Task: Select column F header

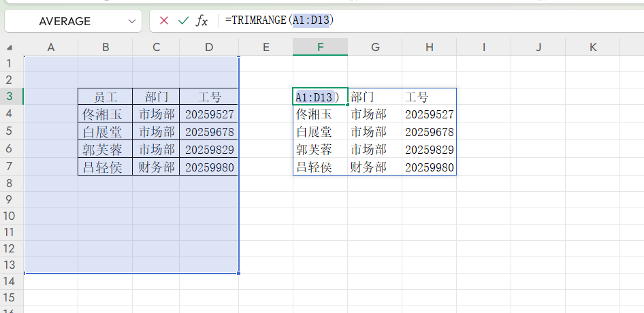Action: [320, 47]
